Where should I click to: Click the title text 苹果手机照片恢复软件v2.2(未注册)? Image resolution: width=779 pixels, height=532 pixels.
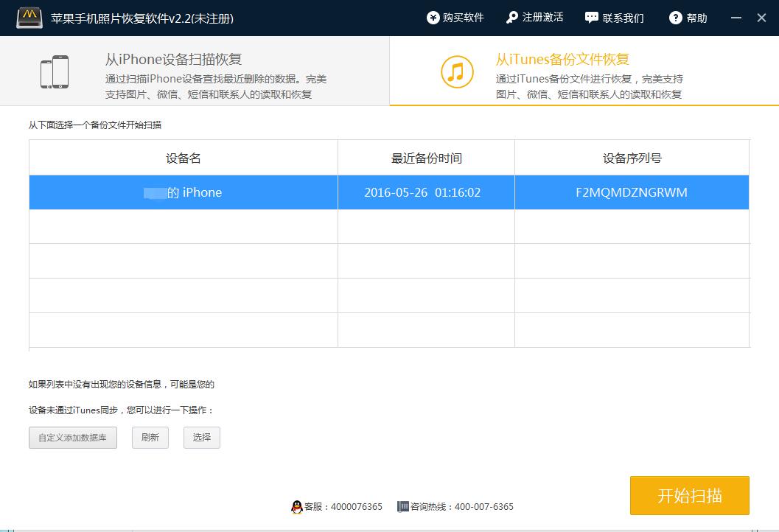(x=142, y=18)
